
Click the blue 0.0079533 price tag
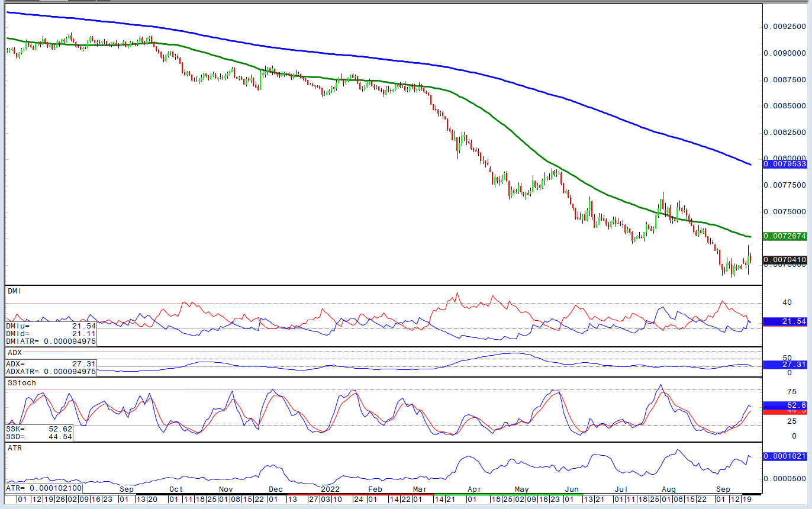(784, 164)
